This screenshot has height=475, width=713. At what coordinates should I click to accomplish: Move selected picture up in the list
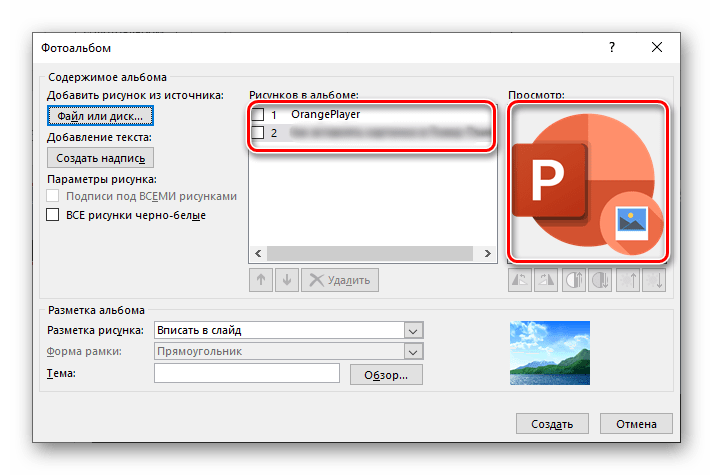[x=261, y=280]
